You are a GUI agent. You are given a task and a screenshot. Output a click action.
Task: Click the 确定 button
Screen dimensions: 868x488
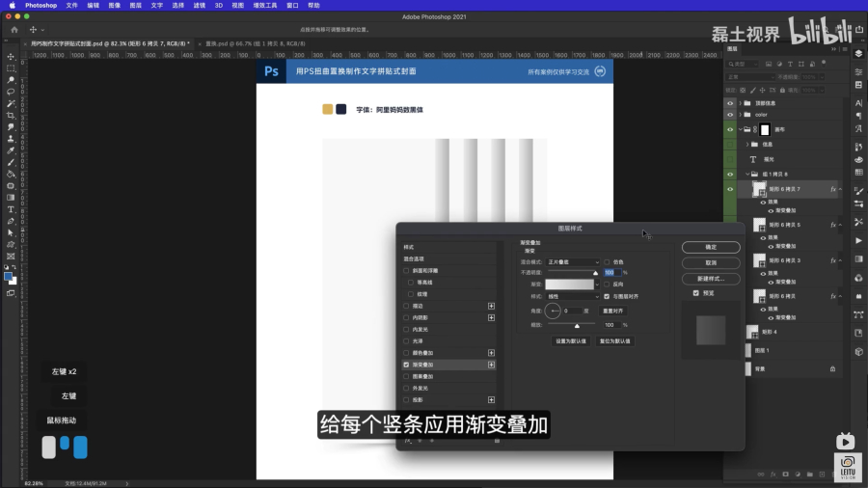(x=711, y=247)
